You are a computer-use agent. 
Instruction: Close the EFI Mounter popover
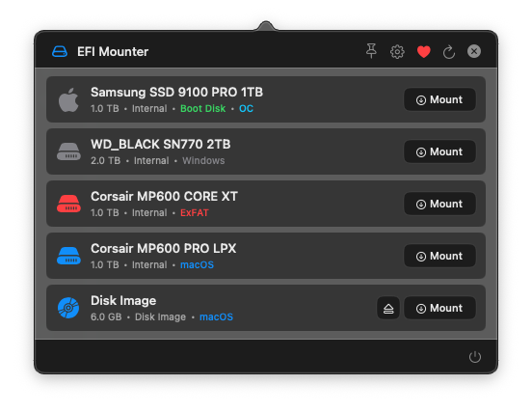(474, 51)
